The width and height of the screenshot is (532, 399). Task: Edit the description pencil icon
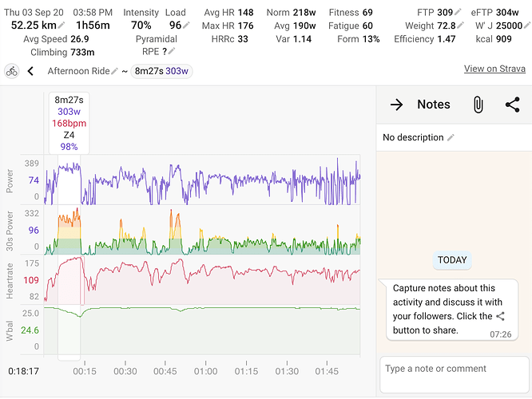pyautogui.click(x=451, y=138)
